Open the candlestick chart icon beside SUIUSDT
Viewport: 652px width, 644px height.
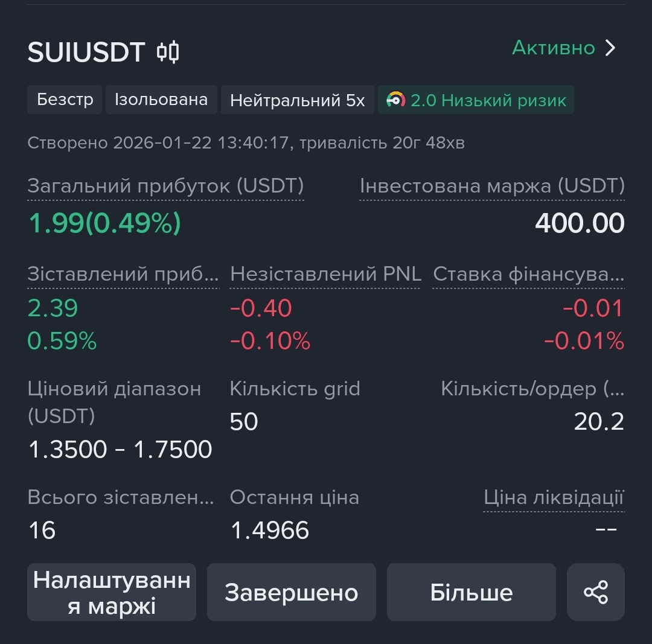pyautogui.click(x=168, y=52)
